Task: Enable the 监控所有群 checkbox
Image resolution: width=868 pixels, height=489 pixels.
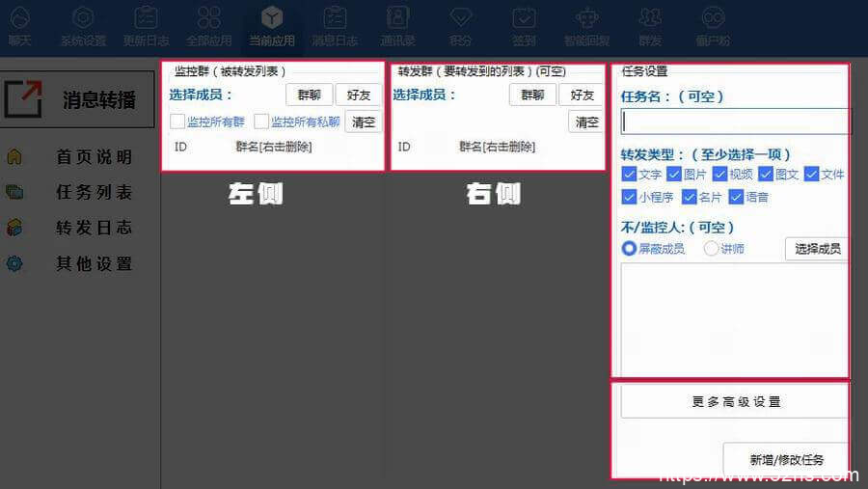Action: point(177,122)
